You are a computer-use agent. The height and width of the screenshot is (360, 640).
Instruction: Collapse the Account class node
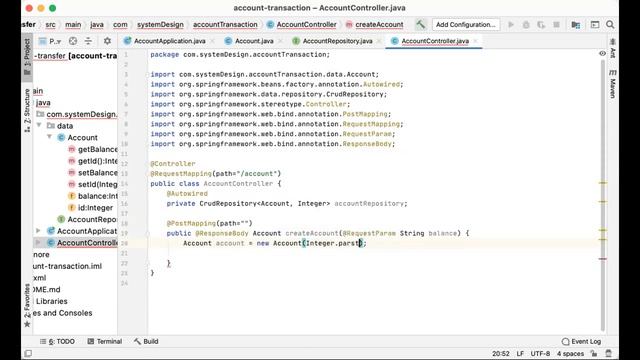[x=49, y=137]
